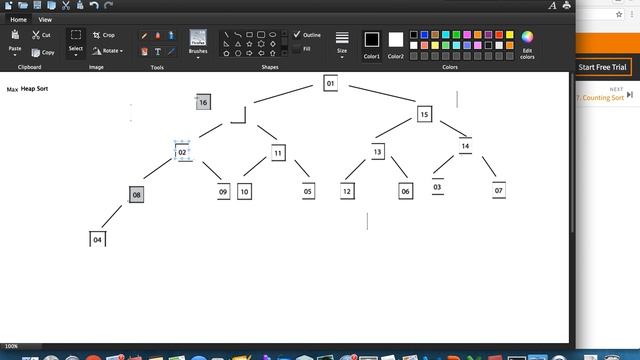Pick the brown palette swatch

point(435,35)
